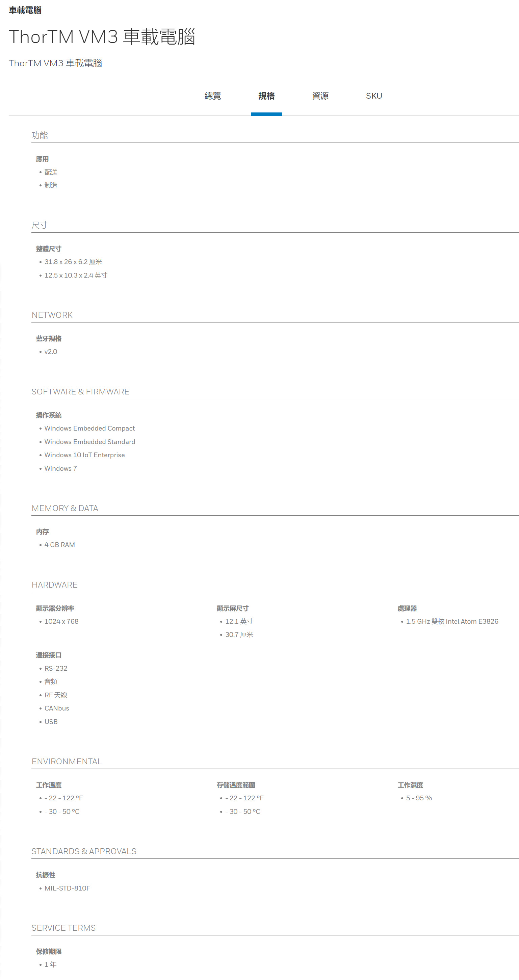The width and height of the screenshot is (519, 980).
Task: Click the RF 天線 list item
Action: pyautogui.click(x=56, y=695)
